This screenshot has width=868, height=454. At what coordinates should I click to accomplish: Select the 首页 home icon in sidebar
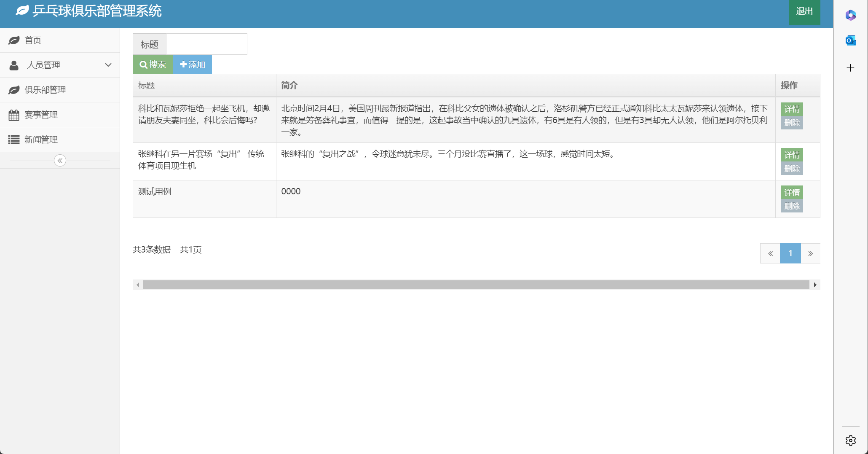tap(14, 40)
